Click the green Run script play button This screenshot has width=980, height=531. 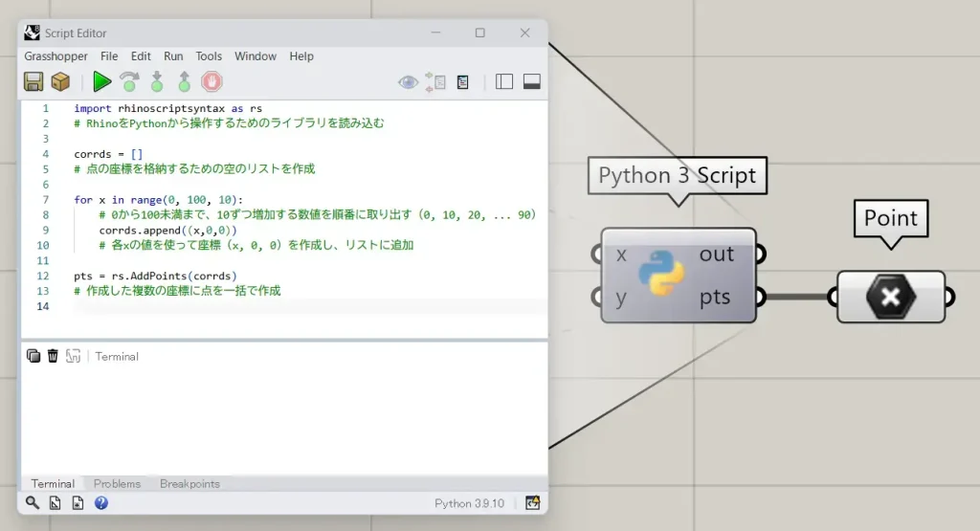[x=102, y=82]
